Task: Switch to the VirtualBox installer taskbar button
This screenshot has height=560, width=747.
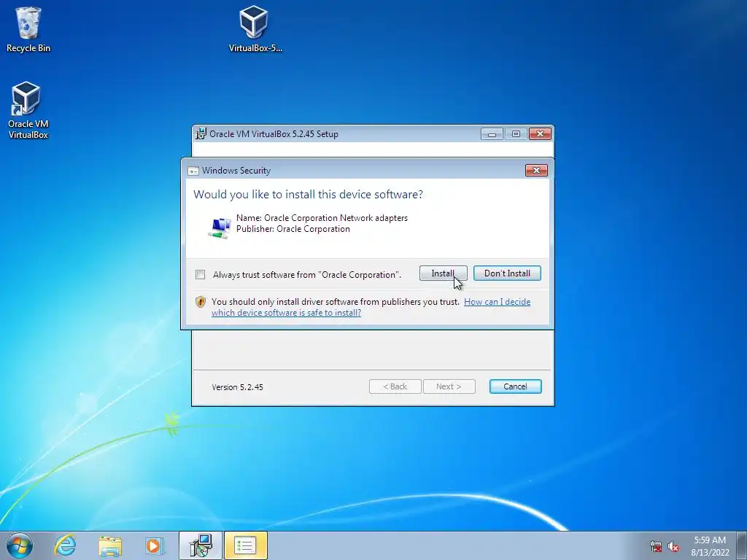Action: coord(201,545)
